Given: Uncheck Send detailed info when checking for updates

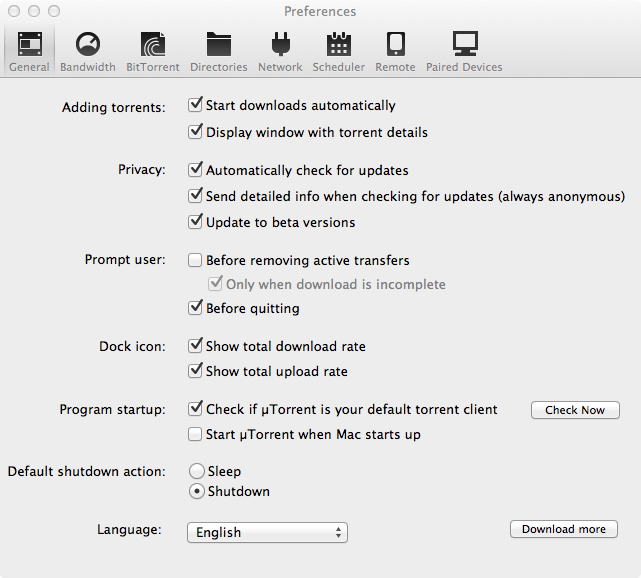Looking at the screenshot, I should point(195,196).
